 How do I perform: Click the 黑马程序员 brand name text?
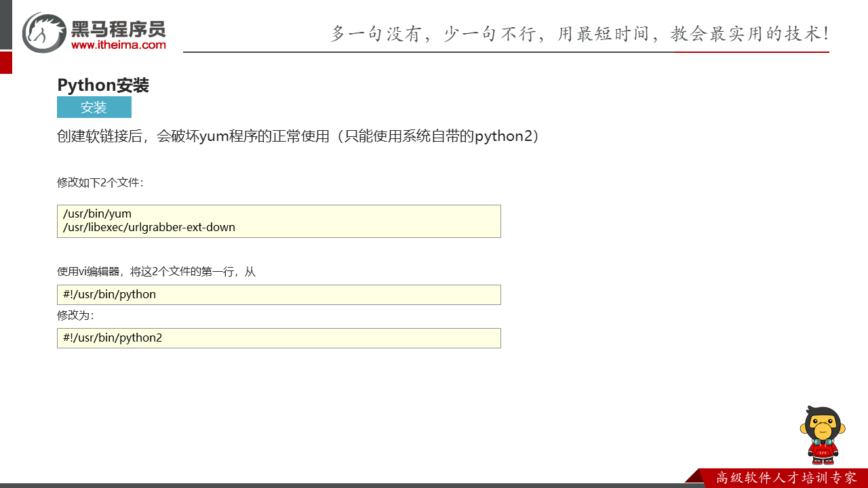[119, 28]
